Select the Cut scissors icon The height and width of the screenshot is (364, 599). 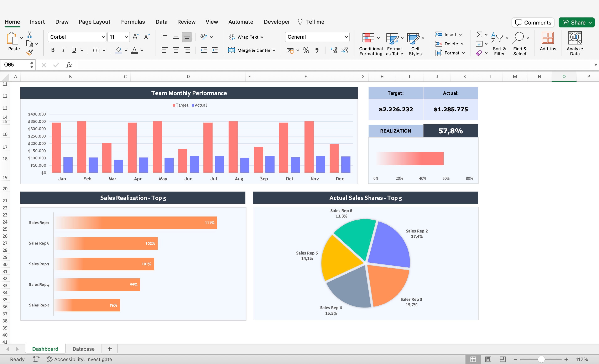coord(29,35)
